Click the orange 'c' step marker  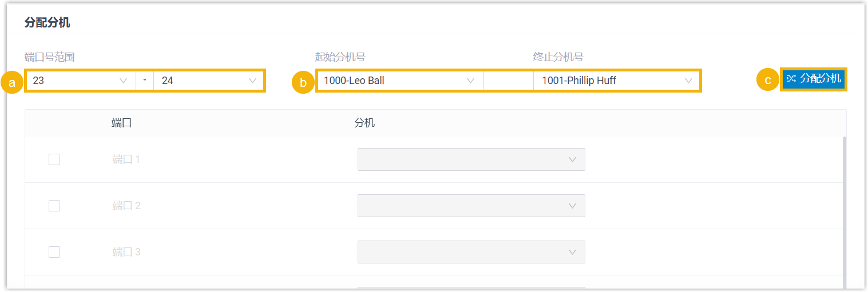[768, 80]
